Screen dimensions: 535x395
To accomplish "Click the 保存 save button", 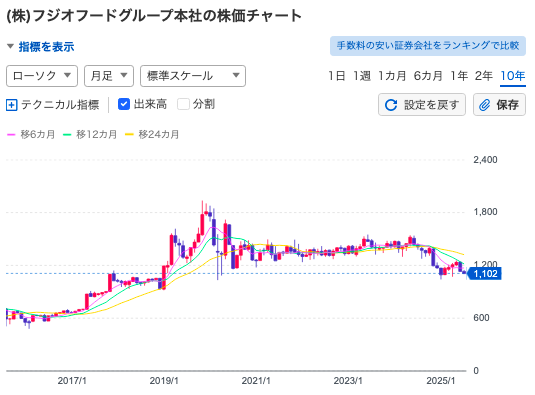I will point(499,105).
